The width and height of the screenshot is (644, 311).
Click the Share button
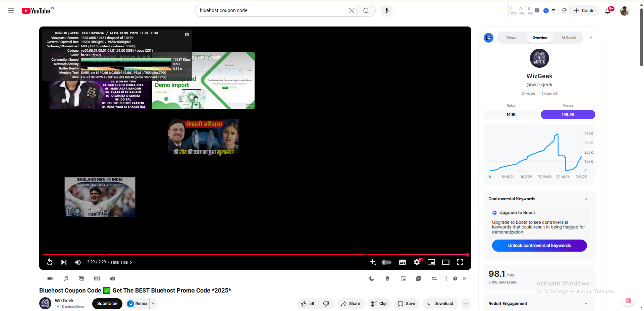pos(351,304)
